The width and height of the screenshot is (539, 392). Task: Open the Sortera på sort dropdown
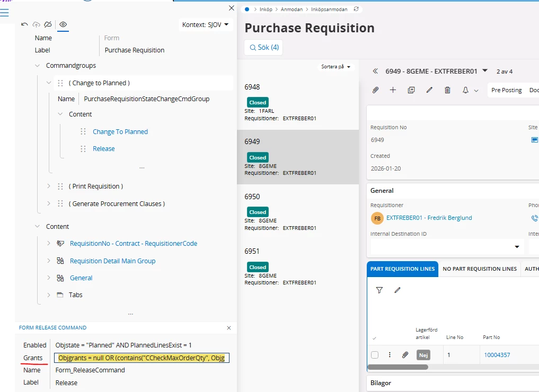click(337, 67)
